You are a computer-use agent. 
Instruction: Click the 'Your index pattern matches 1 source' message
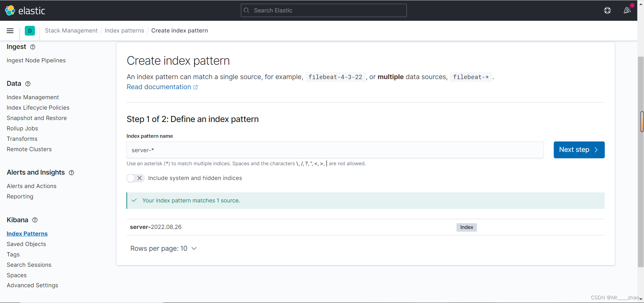[x=366, y=200]
